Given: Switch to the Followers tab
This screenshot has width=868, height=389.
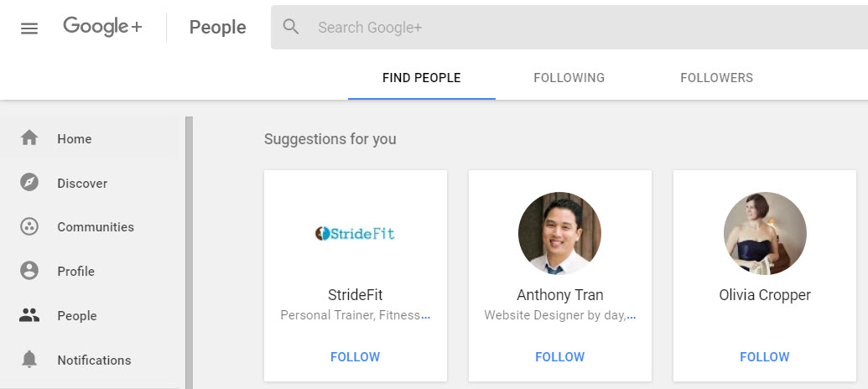Looking at the screenshot, I should point(717,78).
